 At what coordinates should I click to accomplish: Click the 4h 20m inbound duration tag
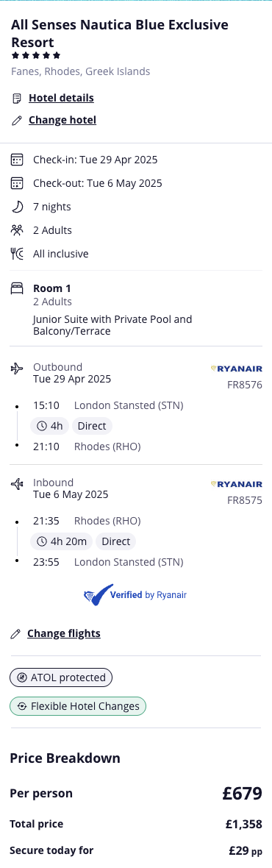pos(61,541)
